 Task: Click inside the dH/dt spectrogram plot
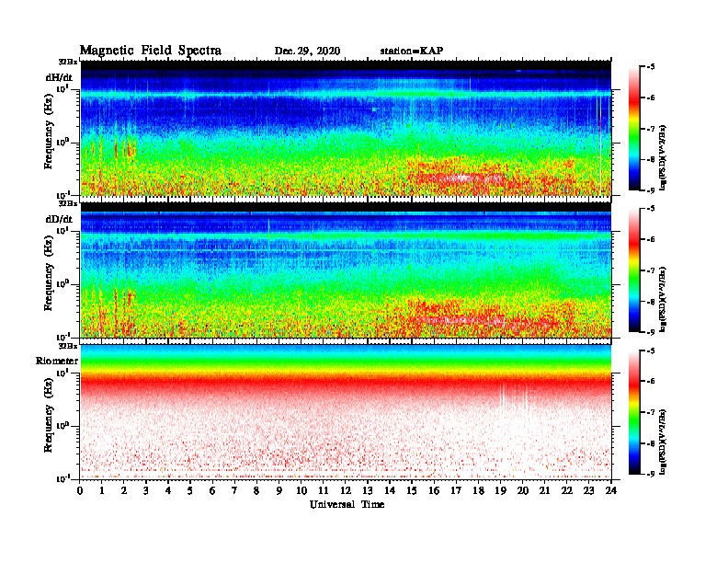point(346,128)
